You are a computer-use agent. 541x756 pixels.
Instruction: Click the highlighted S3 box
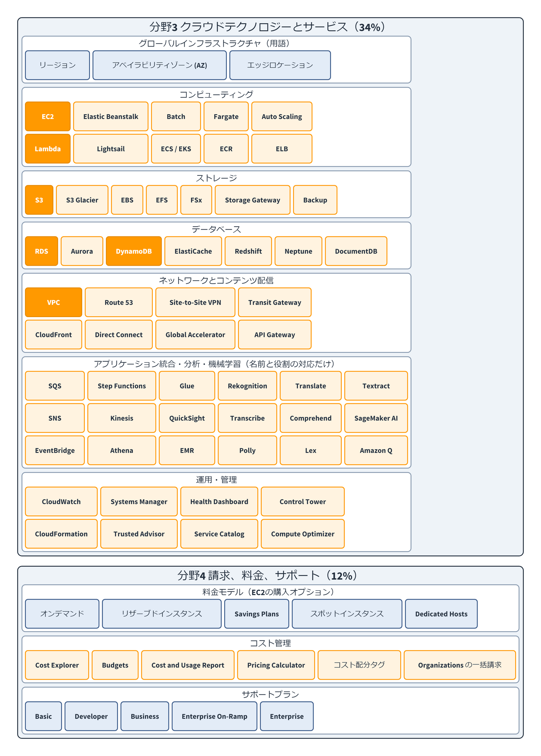(39, 200)
